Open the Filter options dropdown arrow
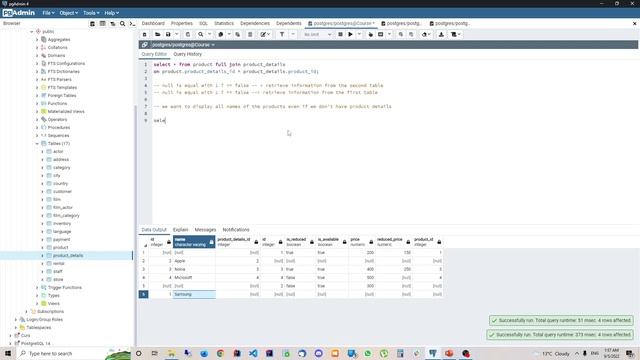Screen dimensions: 640x360 coord(293,35)
